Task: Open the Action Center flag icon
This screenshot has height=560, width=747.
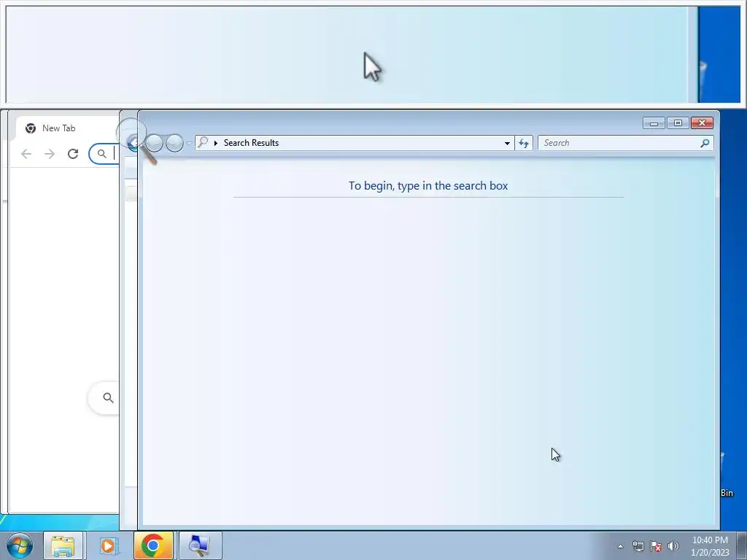Action: 656,546
